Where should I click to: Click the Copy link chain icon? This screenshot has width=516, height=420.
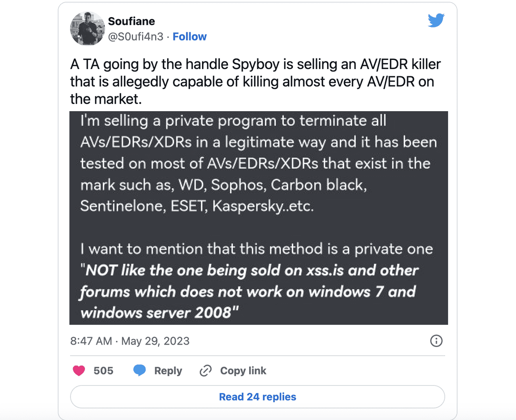pyautogui.click(x=205, y=370)
